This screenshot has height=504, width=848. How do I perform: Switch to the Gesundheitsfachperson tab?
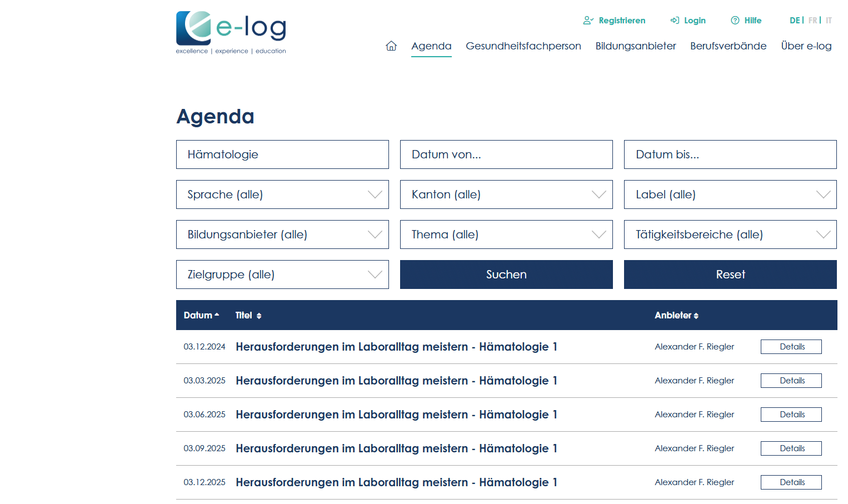[x=523, y=46]
